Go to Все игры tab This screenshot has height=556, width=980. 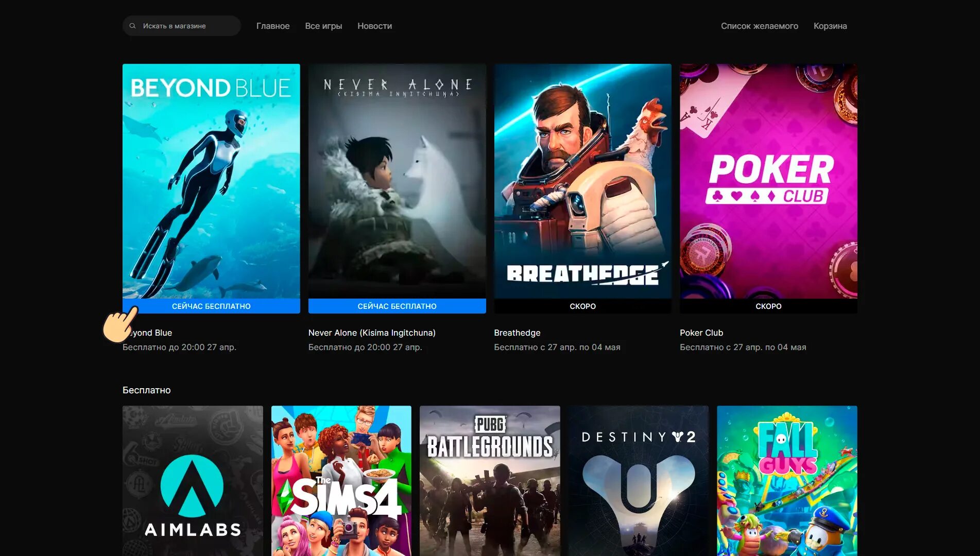tap(323, 26)
